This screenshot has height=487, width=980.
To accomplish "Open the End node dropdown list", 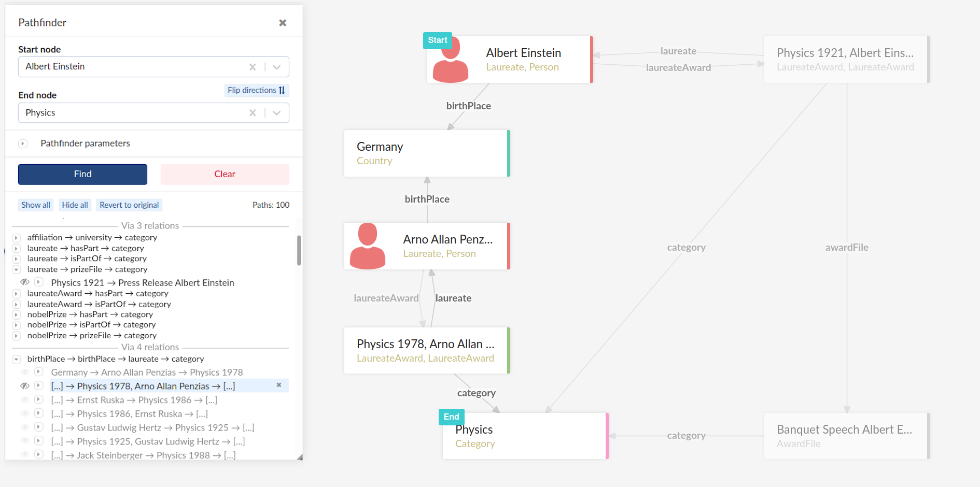I will click(277, 113).
